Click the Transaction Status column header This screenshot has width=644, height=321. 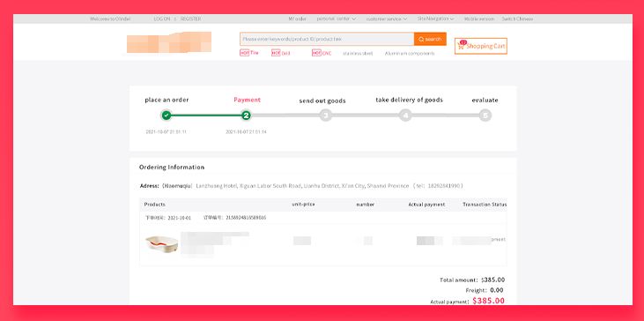[x=485, y=205]
